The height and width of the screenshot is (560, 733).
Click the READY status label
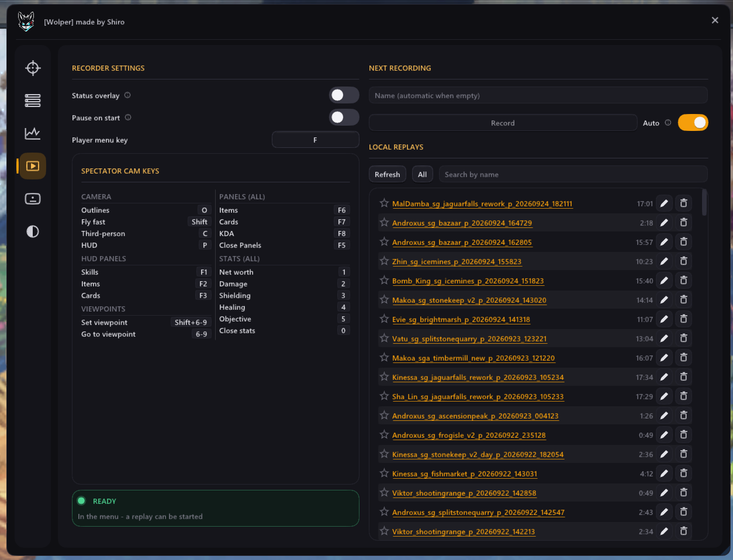105,501
